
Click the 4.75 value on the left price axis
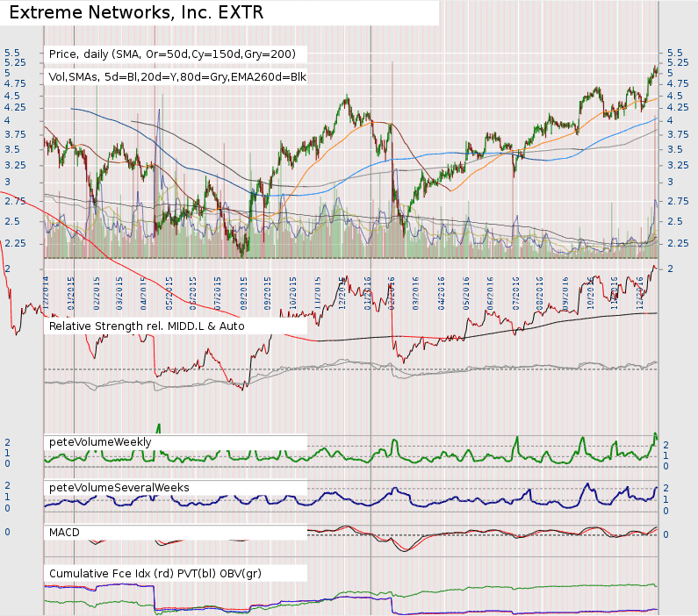coord(15,83)
